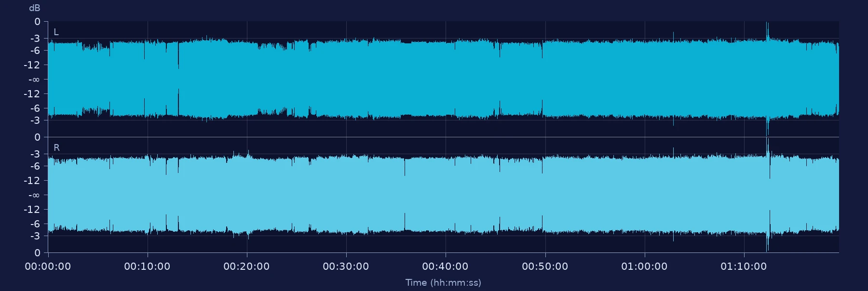Select the R channel label

pos(56,148)
